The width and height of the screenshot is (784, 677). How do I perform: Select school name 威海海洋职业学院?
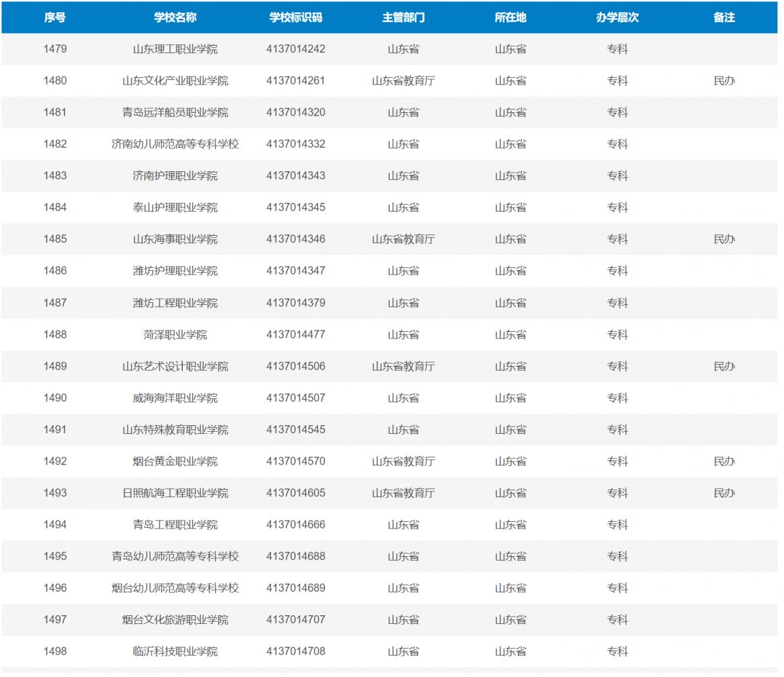175,398
